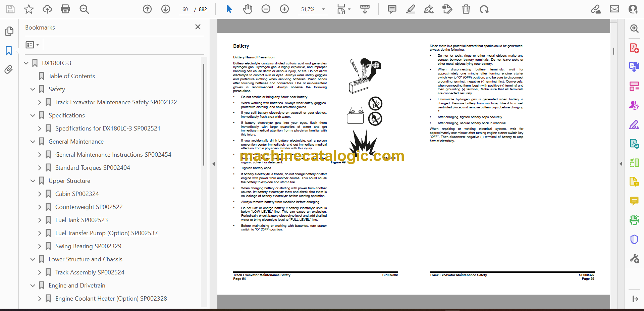
Task: Open Counterweight SP002522 bookmark
Action: 89,207
